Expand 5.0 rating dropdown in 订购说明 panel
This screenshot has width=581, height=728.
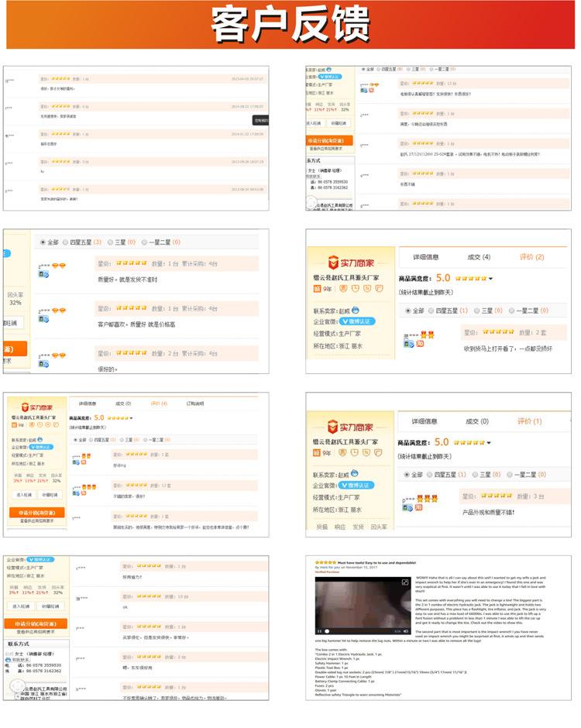132,417
